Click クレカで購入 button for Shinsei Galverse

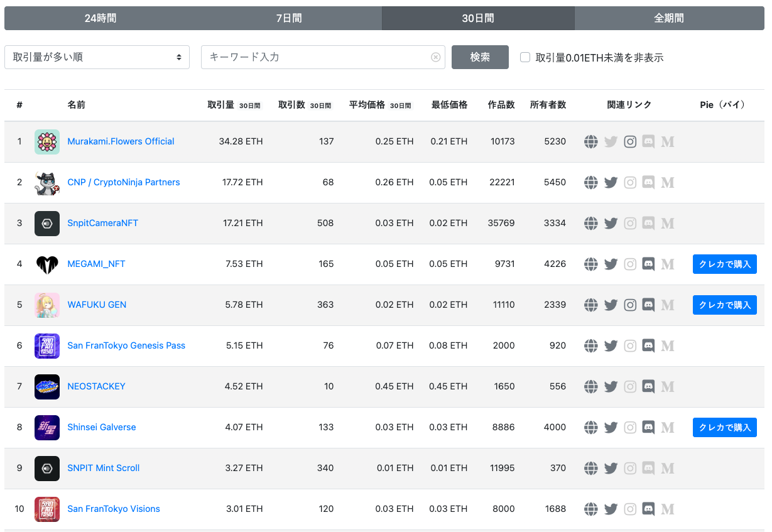(725, 427)
